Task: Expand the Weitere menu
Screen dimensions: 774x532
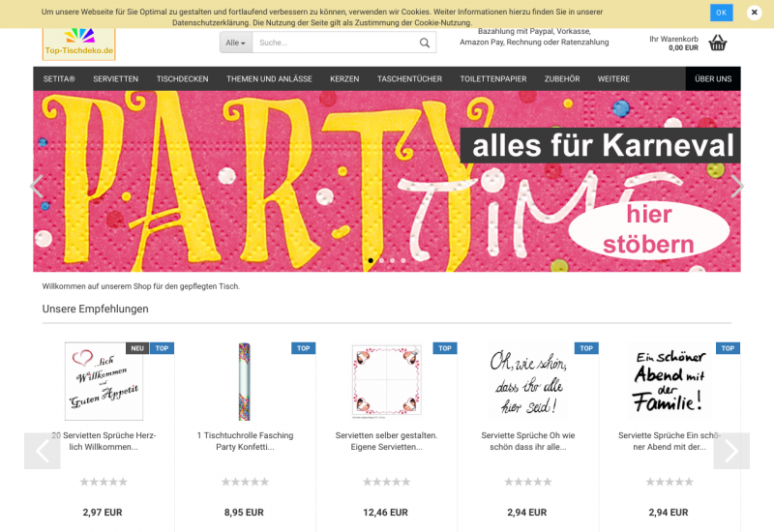Action: pyautogui.click(x=613, y=79)
